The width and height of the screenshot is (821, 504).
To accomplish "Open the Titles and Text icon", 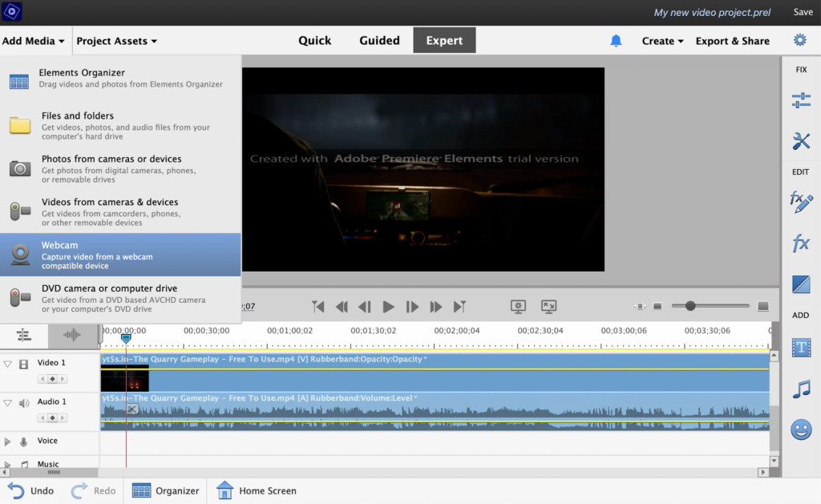I will tap(801, 347).
